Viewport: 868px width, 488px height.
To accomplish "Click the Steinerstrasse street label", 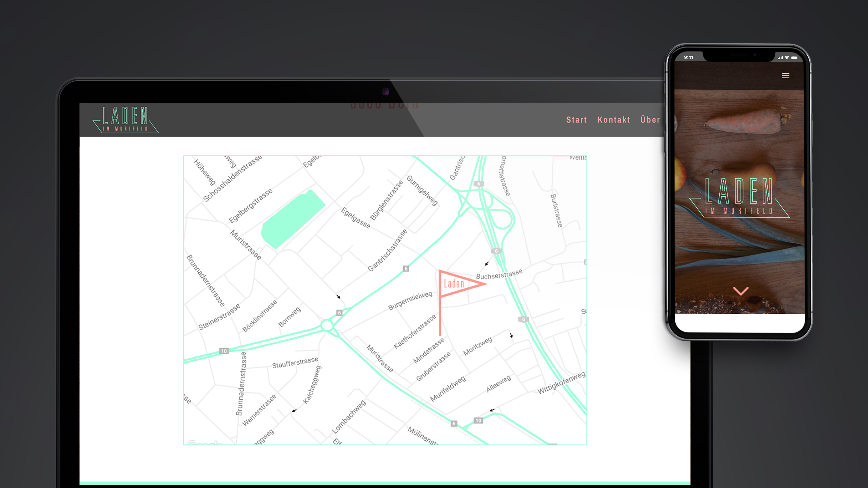I will (219, 317).
